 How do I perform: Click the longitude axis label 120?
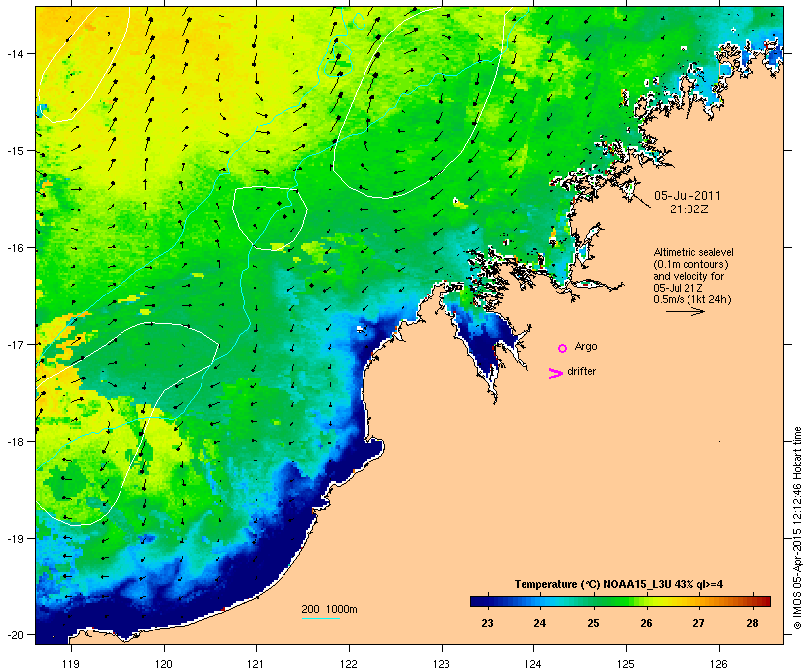tap(164, 664)
